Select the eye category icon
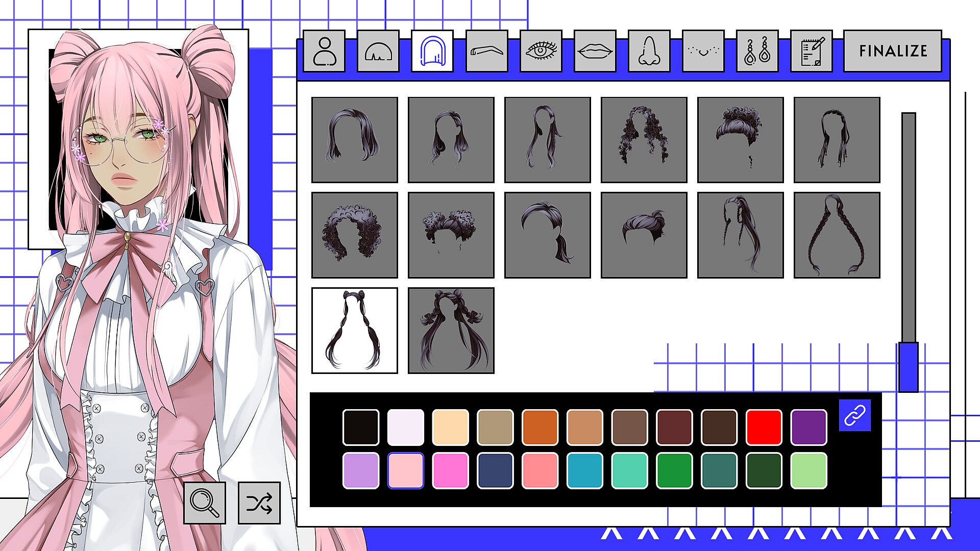The height and width of the screenshot is (551, 980). pos(541,51)
